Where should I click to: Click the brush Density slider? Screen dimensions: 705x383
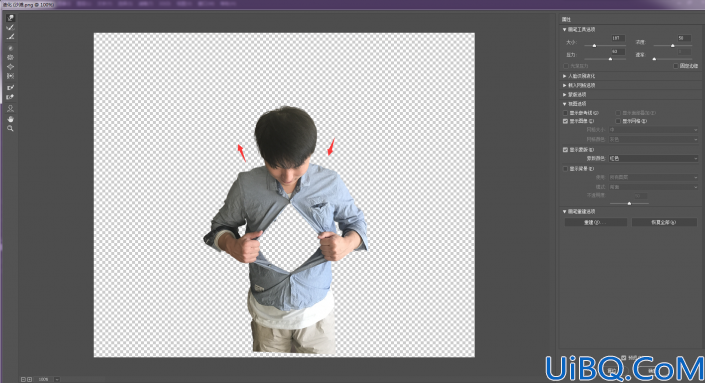point(672,46)
